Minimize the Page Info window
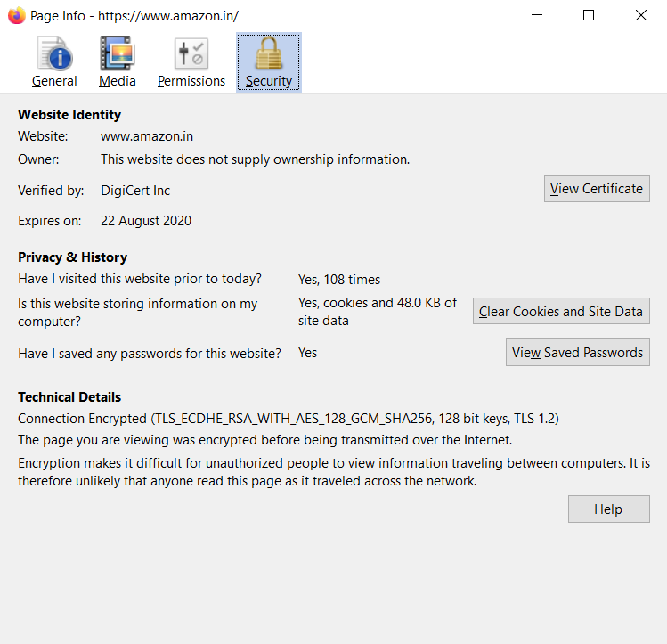This screenshot has height=644, width=667. click(x=537, y=15)
